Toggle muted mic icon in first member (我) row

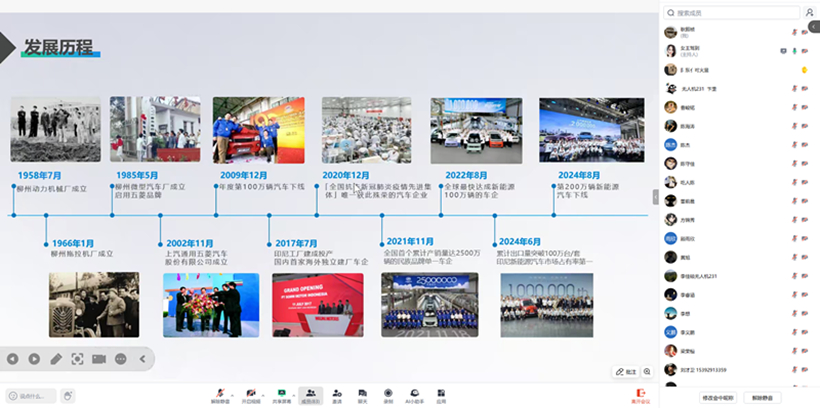pos(794,32)
